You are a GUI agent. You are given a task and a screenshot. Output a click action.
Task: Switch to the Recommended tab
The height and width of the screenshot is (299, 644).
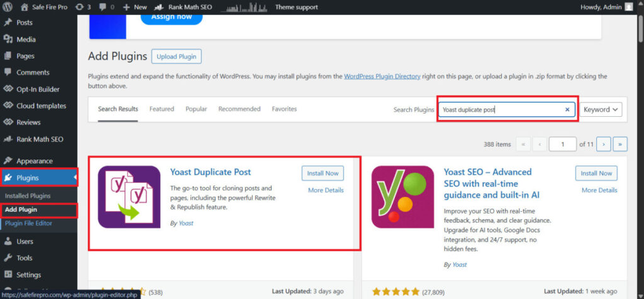(240, 109)
